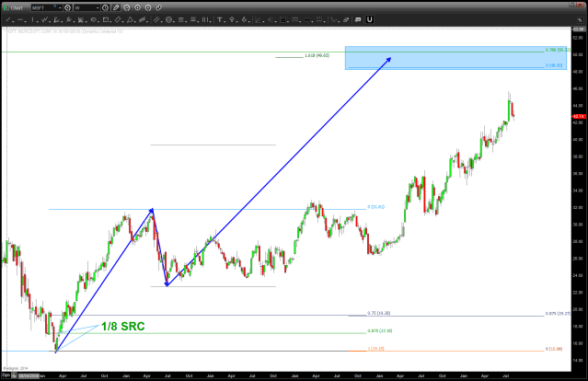Expand the Fibonacci circle tool options arrow
588x381 pixels.
click(174, 22)
